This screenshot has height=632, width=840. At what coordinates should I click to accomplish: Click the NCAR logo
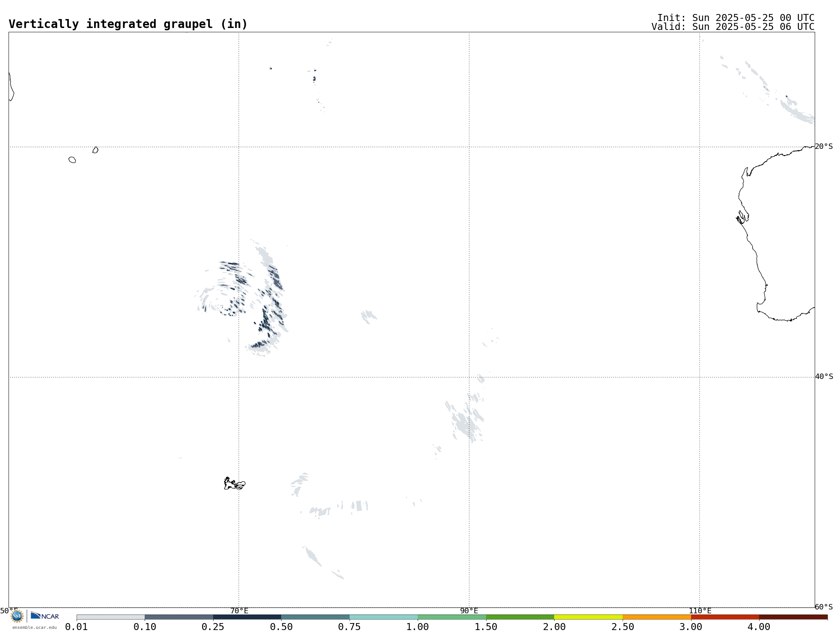(45, 616)
